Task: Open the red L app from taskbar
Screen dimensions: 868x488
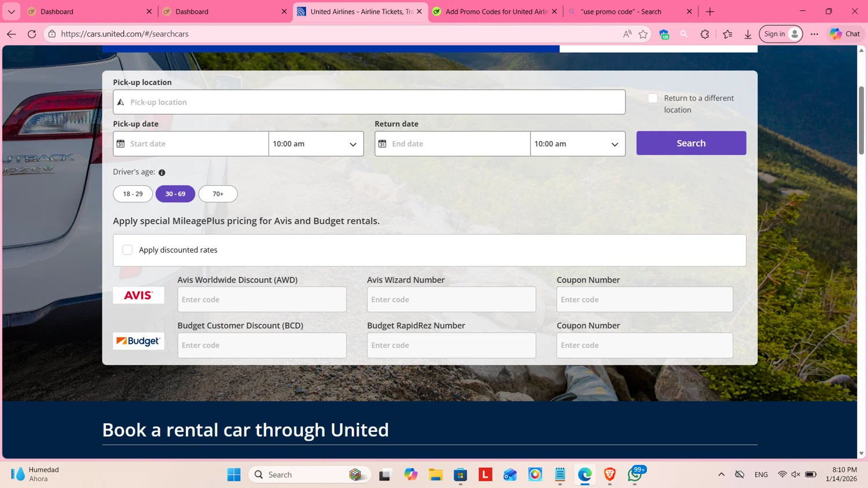Action: pyautogui.click(x=486, y=475)
